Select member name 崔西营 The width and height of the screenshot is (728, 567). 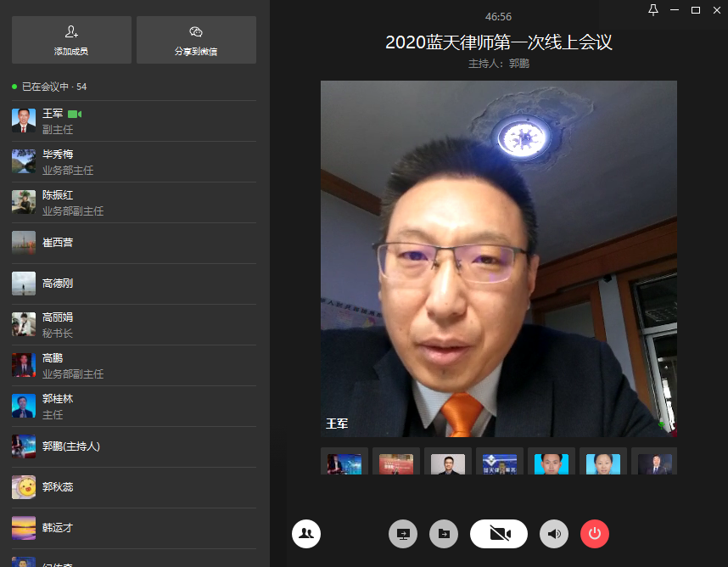point(58,243)
